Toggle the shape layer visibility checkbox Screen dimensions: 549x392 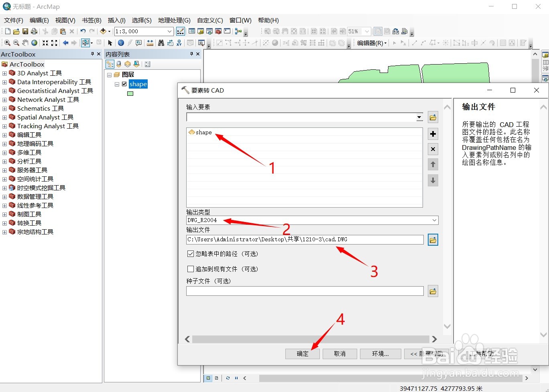coord(124,84)
